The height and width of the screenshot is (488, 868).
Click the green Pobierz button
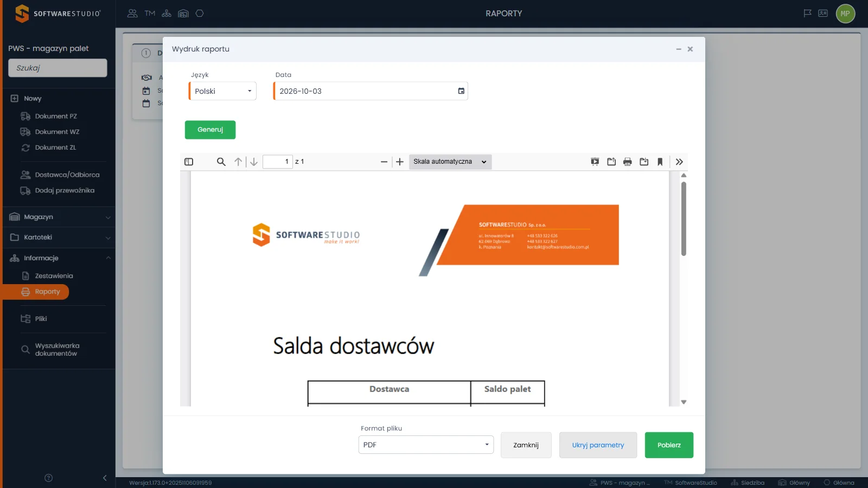coord(669,445)
